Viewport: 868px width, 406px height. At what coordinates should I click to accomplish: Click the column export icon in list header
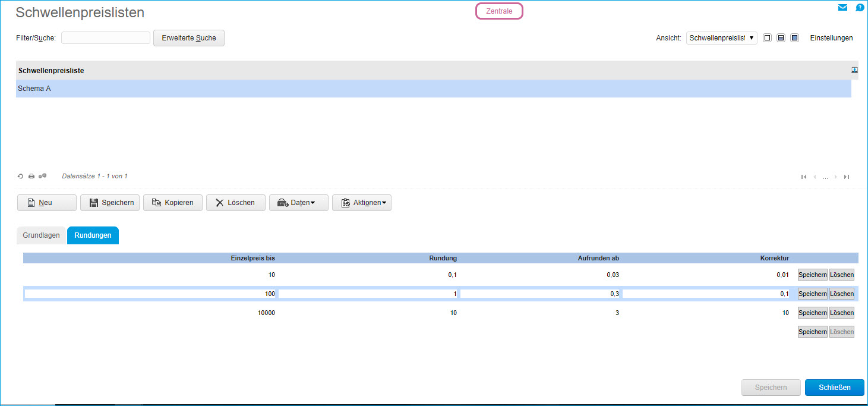854,70
